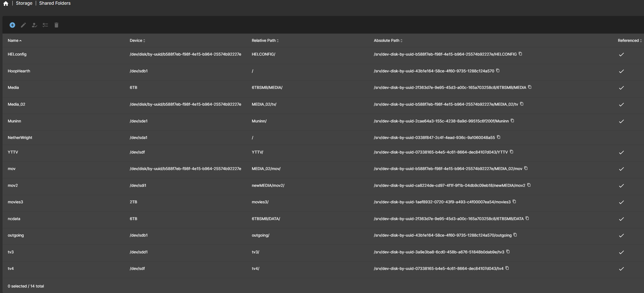Select the HoopHearth shared folder row
This screenshot has height=293, width=644.
pyautogui.click(x=19, y=71)
